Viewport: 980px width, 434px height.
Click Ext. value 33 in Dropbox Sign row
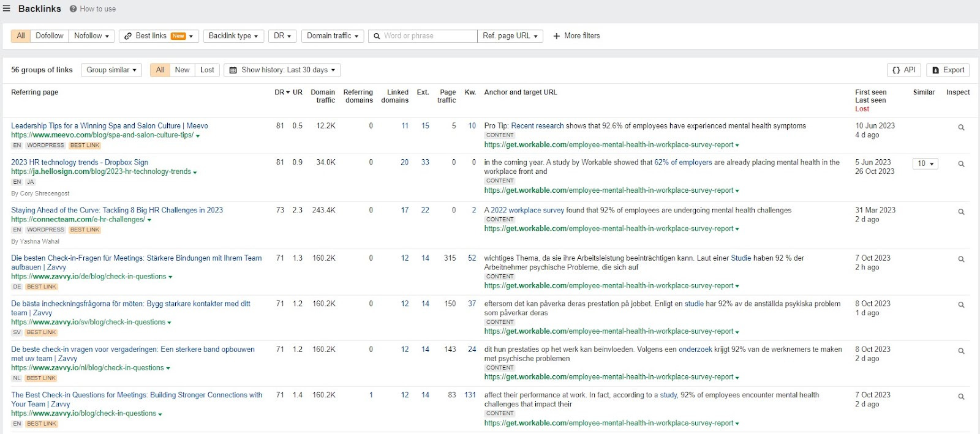click(x=425, y=162)
